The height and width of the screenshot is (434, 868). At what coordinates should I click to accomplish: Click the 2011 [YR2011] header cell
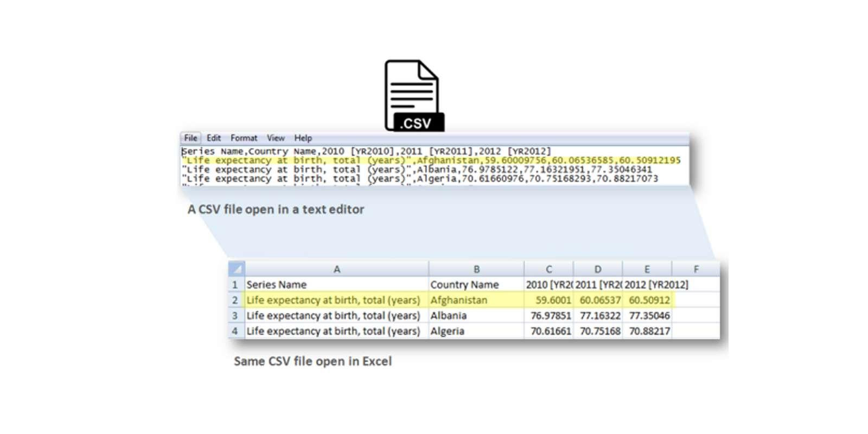598,284
